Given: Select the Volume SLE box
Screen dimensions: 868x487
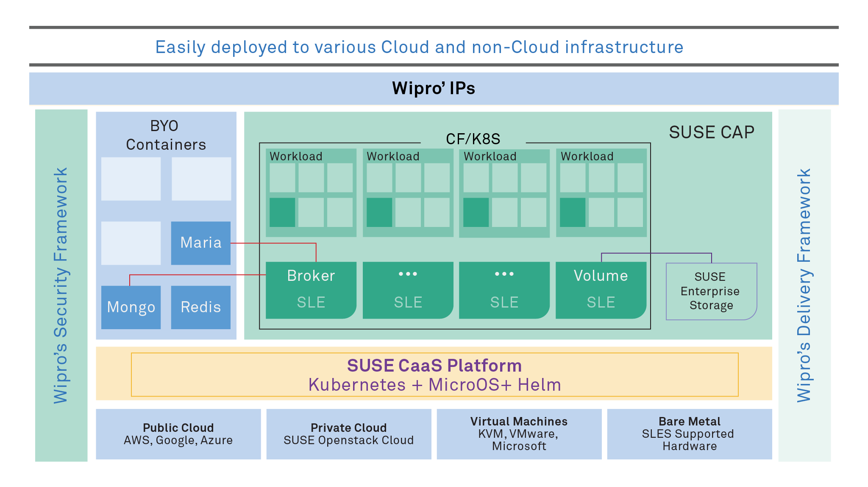Looking at the screenshot, I should point(601,290).
